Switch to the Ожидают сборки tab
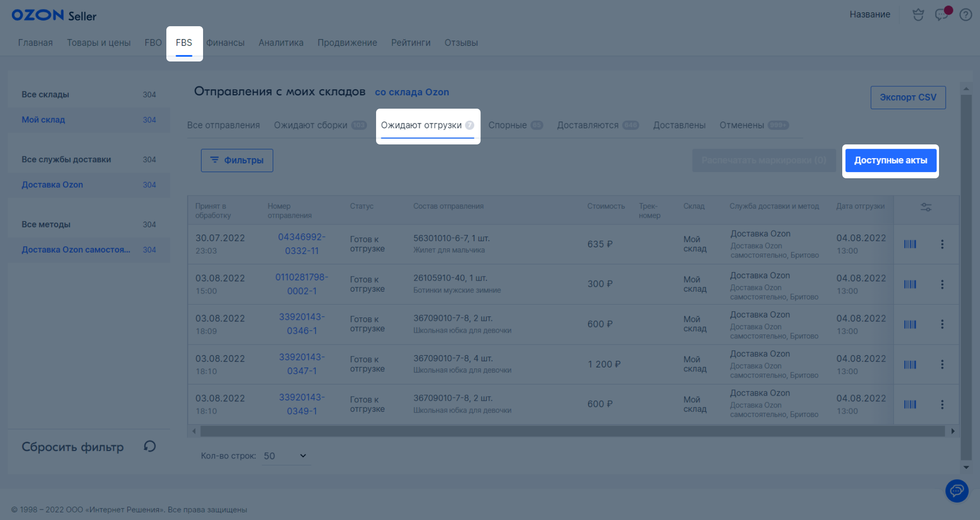The height and width of the screenshot is (520, 980). point(311,125)
